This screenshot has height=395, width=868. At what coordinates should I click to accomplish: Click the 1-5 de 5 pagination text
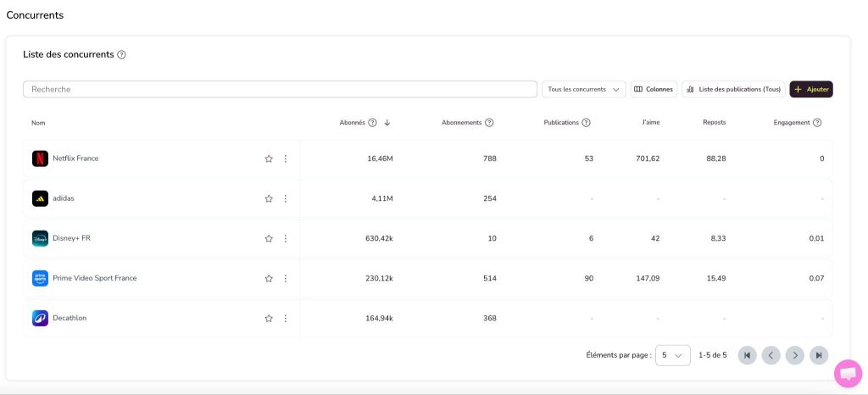pos(712,355)
